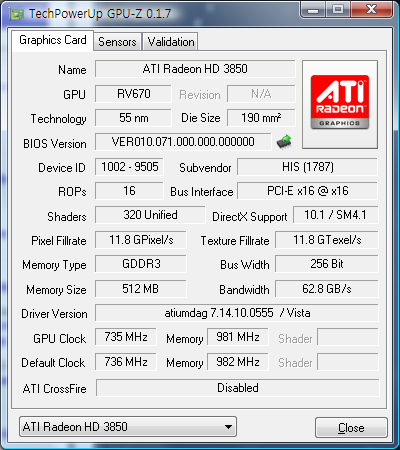Click the Memory Size field 512 MB
Viewport: 400px width, 450px height.
(x=141, y=289)
